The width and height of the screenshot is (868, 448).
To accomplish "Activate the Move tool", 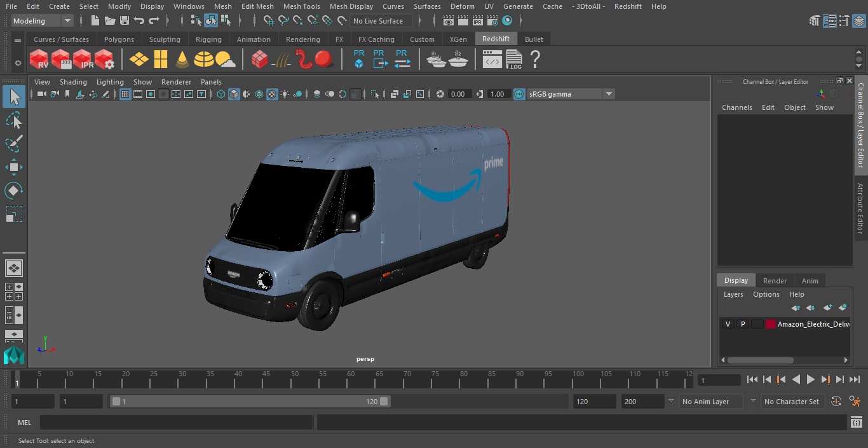I will pyautogui.click(x=14, y=167).
